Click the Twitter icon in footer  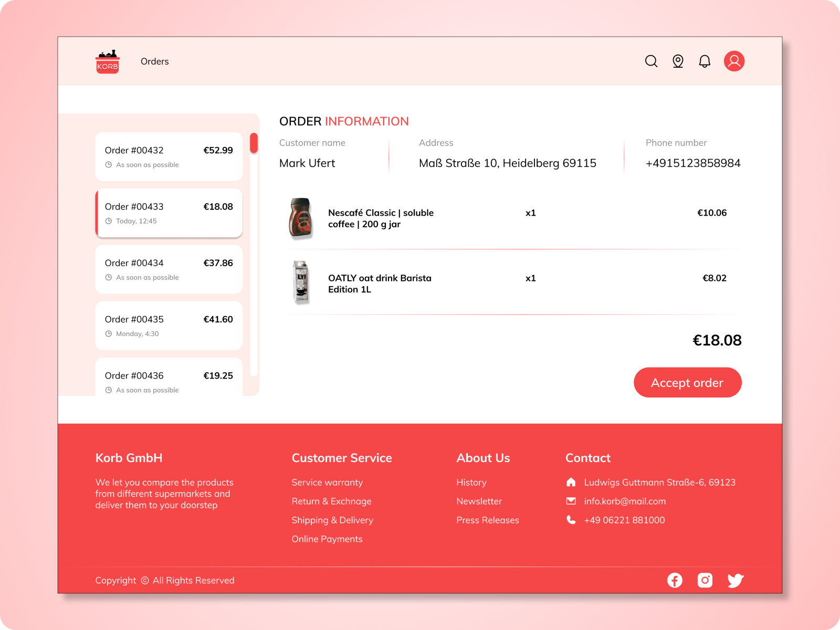click(736, 580)
